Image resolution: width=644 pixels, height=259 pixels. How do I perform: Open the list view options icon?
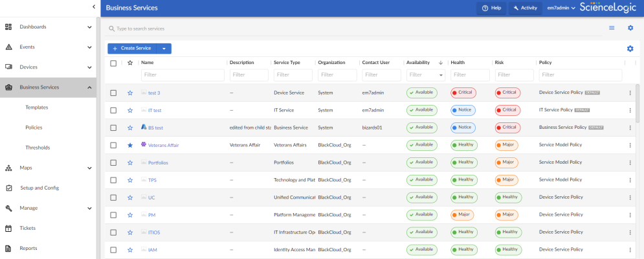coord(612,28)
